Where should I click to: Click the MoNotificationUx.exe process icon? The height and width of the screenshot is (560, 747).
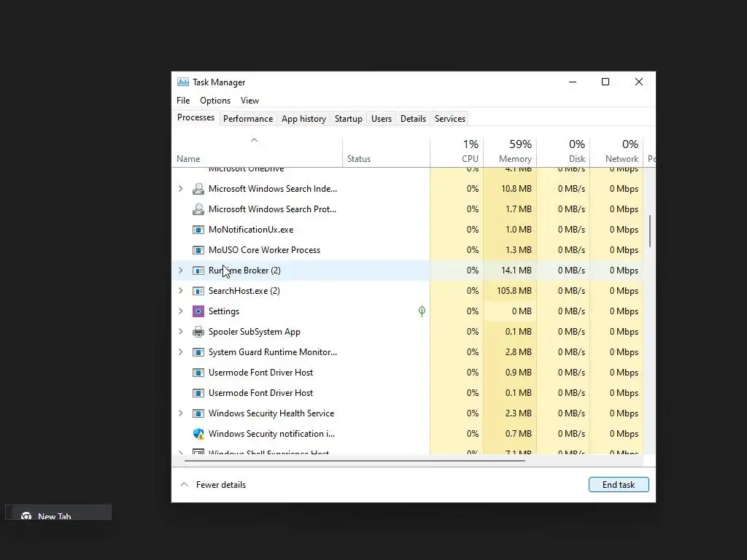[x=198, y=230]
